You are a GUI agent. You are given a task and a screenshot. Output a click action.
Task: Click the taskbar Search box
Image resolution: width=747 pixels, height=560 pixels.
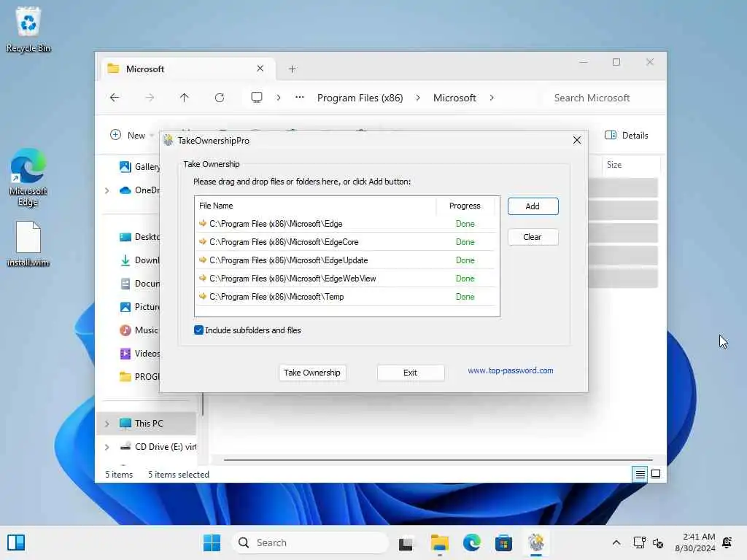(310, 542)
